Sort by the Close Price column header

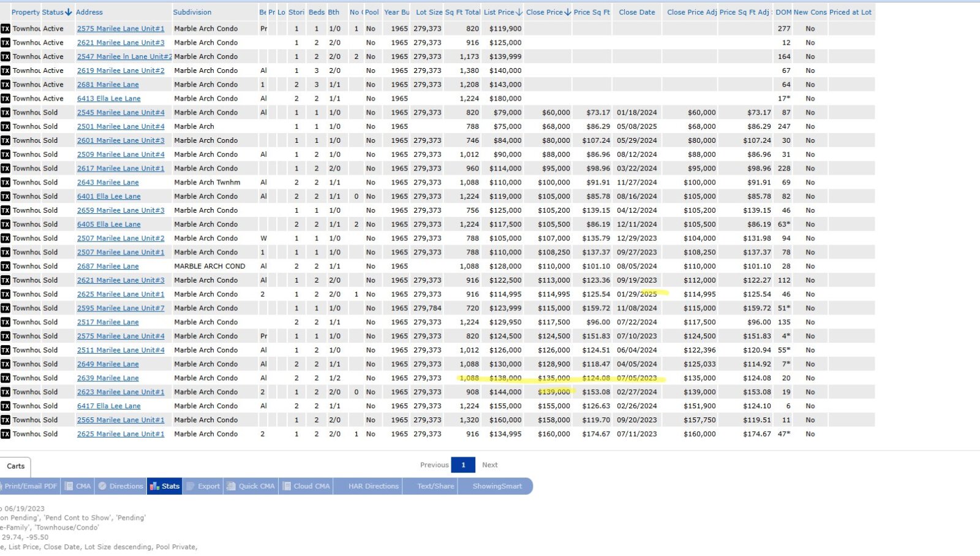point(548,12)
